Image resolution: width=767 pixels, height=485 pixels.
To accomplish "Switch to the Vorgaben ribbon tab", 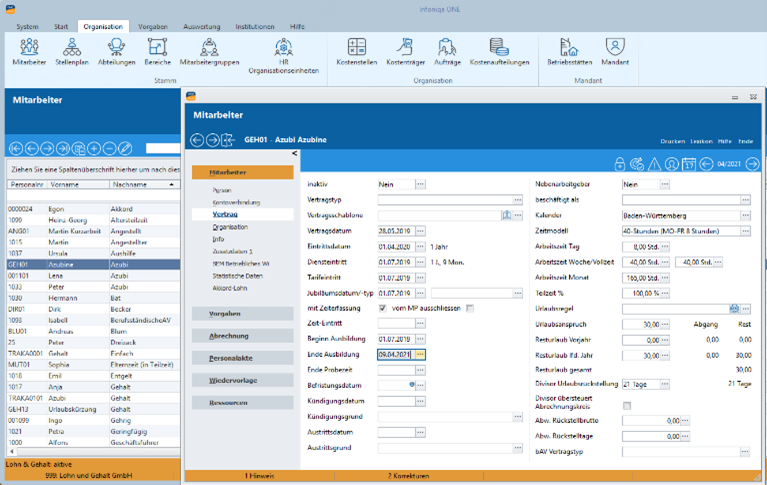I will pyautogui.click(x=153, y=26).
